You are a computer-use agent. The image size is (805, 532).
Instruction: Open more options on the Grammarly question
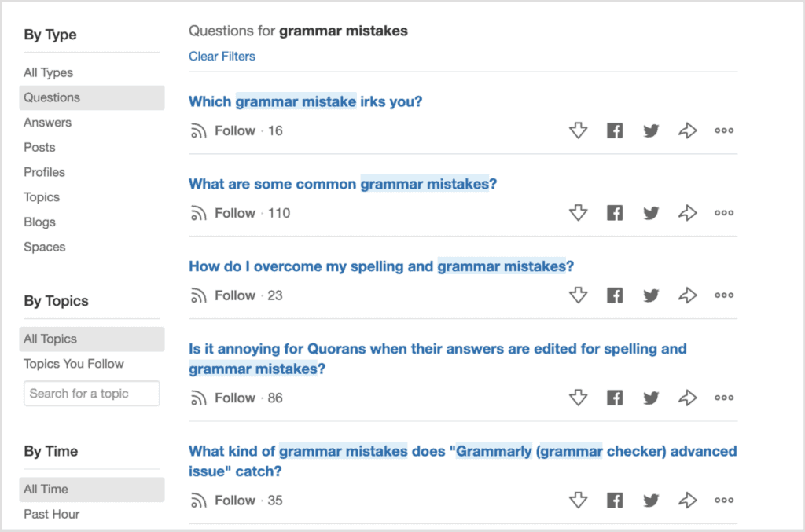pyautogui.click(x=723, y=500)
